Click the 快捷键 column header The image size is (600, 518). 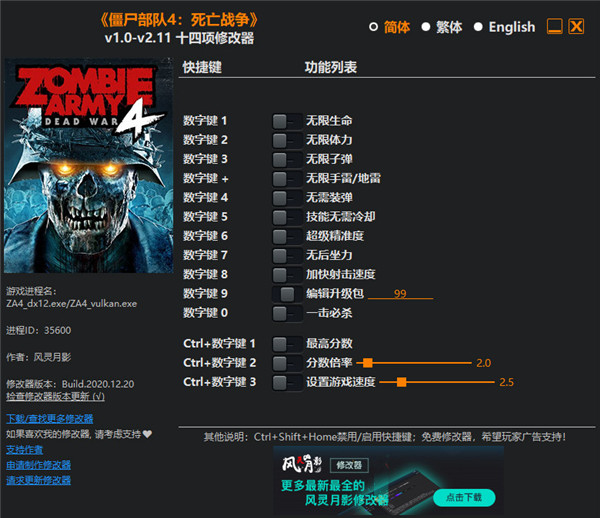(x=202, y=67)
